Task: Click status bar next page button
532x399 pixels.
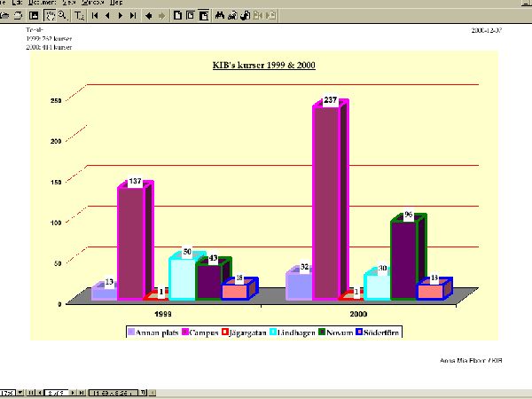Action: [73, 392]
